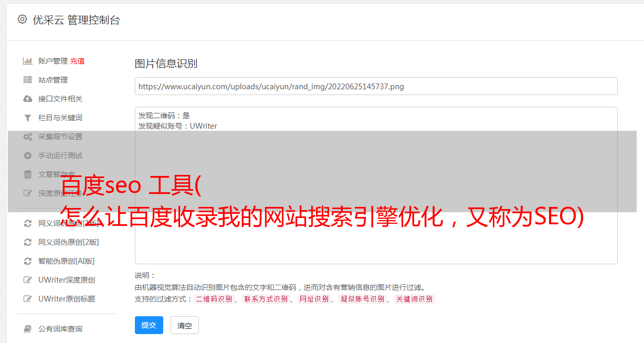This screenshot has width=644, height=343.
Task: Click the red 充值 link
Action: coord(77,61)
